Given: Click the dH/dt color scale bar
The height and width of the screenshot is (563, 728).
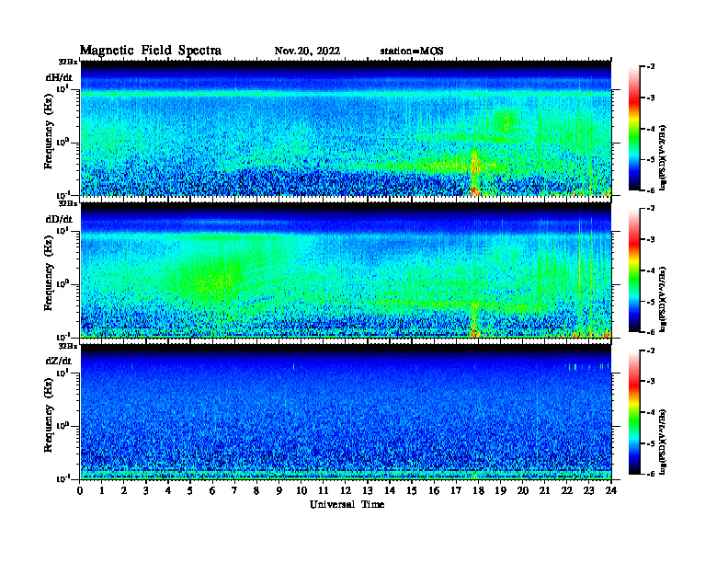Looking at the screenshot, I should point(634,129).
